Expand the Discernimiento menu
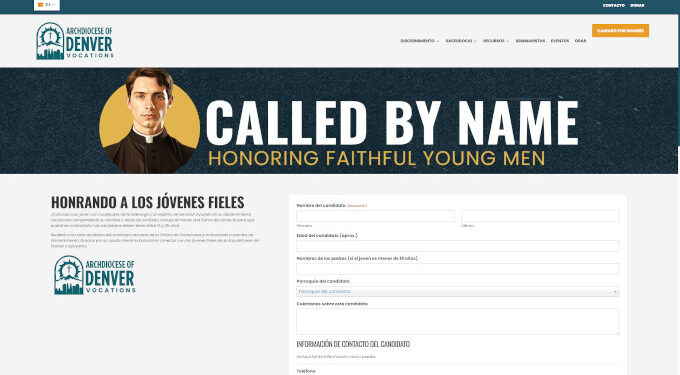This screenshot has height=375, width=680. click(419, 41)
